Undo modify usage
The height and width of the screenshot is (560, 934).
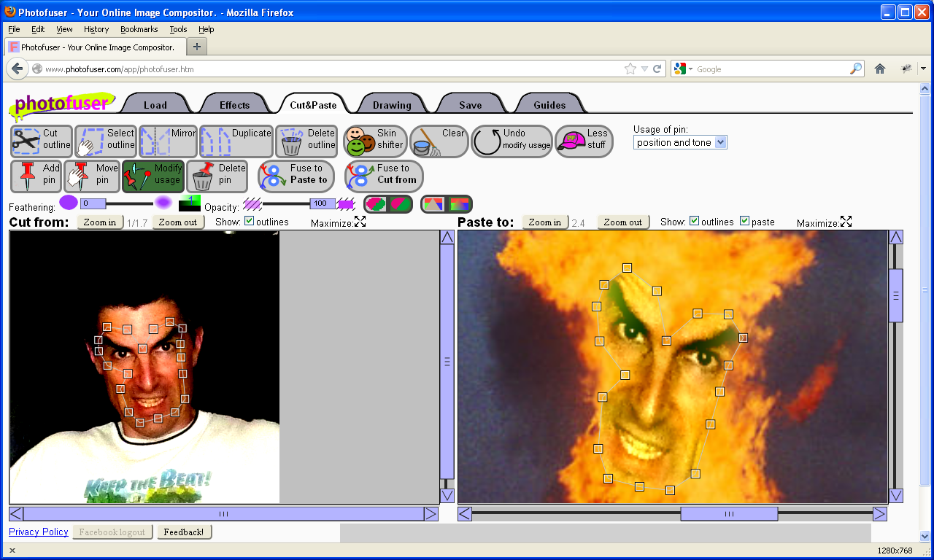tap(512, 141)
